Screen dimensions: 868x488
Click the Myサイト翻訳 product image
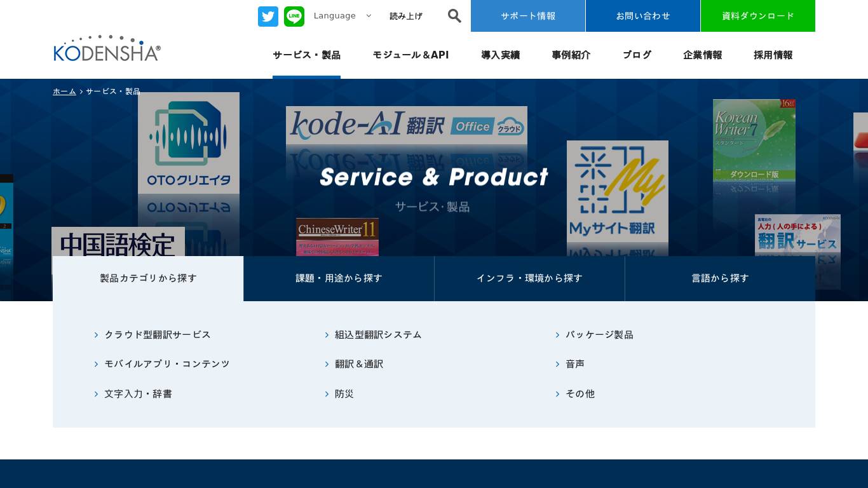(618, 191)
